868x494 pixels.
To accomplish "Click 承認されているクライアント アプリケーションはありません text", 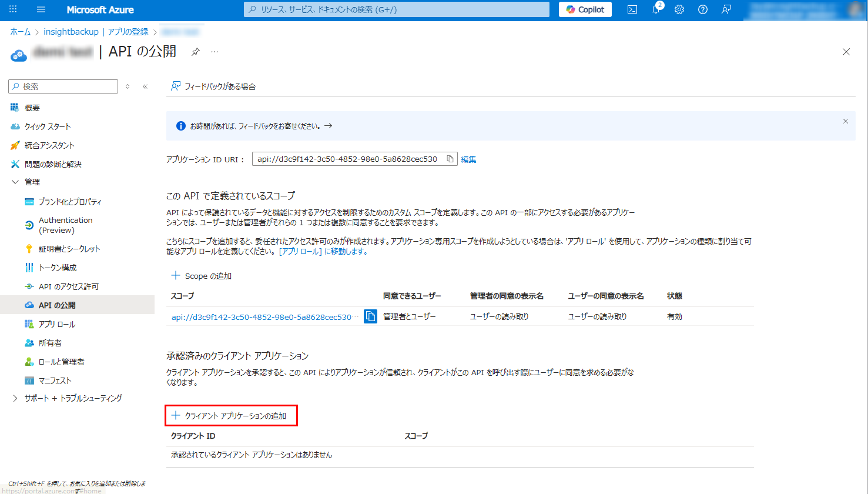I will 252,455.
